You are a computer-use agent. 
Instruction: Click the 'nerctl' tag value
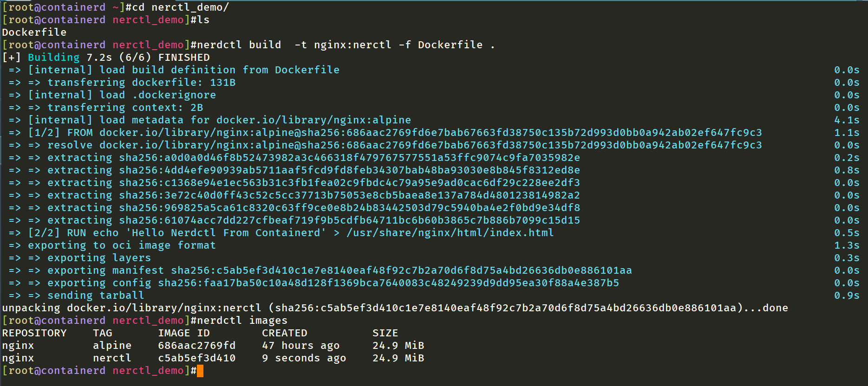[112, 358]
